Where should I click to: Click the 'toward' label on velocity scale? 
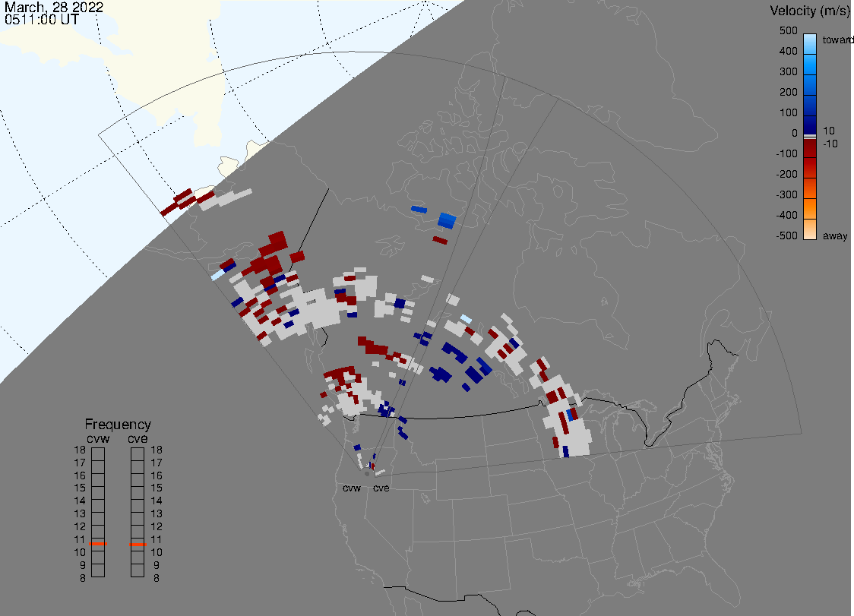(837, 39)
